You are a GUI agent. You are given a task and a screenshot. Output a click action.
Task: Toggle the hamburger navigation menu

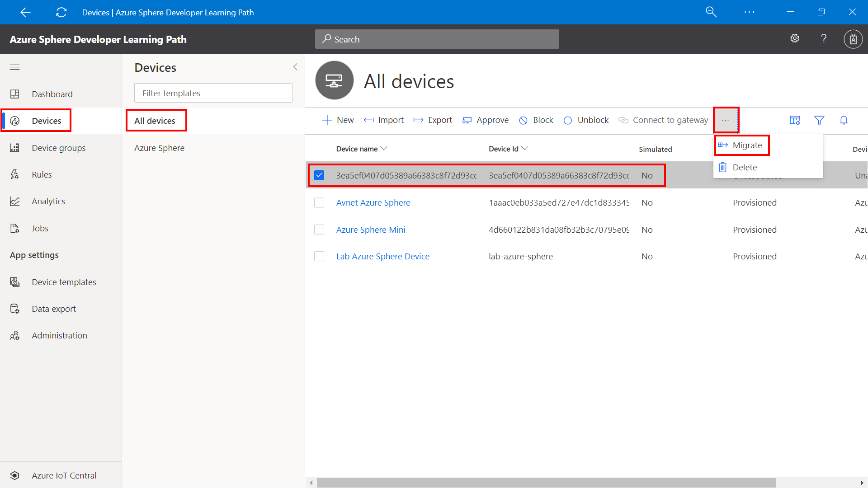click(x=15, y=67)
